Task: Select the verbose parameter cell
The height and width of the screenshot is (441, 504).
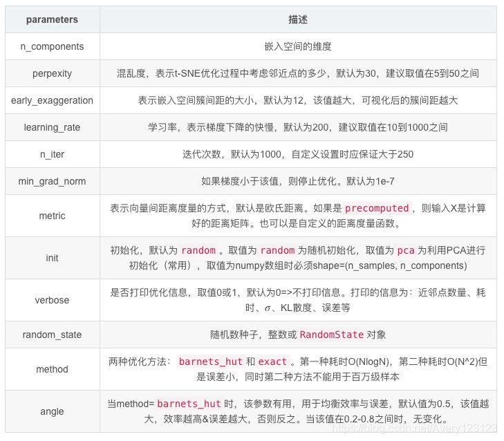Action: [x=52, y=300]
